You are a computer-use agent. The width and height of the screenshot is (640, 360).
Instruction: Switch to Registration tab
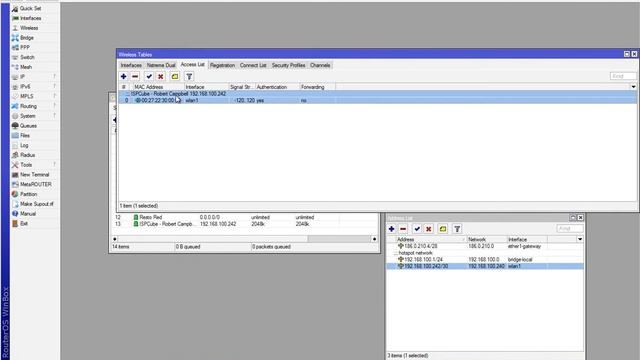[222, 65]
